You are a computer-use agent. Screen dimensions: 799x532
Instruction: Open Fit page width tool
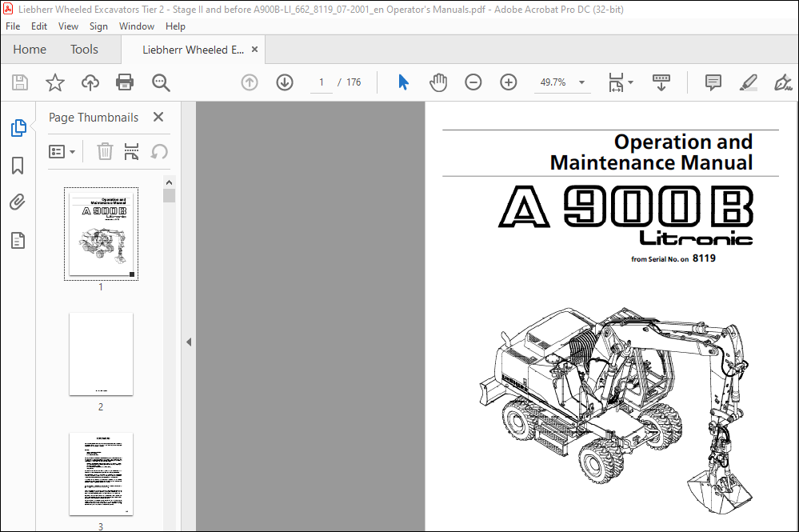(x=616, y=82)
